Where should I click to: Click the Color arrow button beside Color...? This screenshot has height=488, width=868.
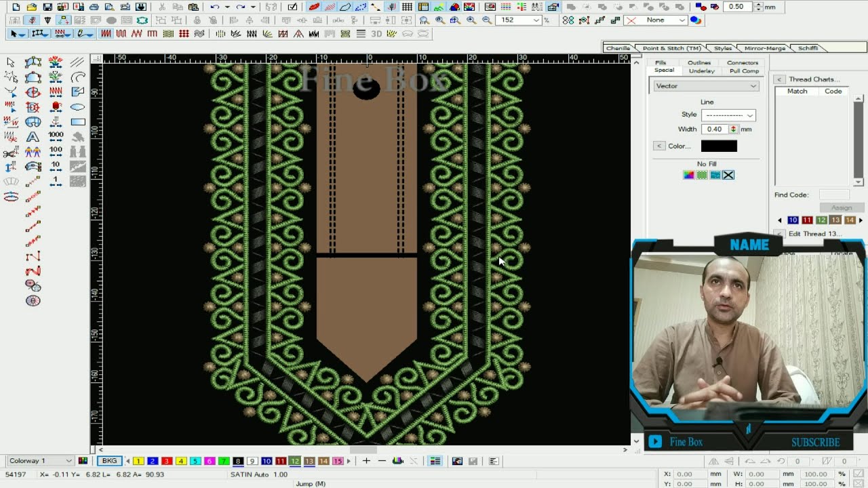pos(659,146)
